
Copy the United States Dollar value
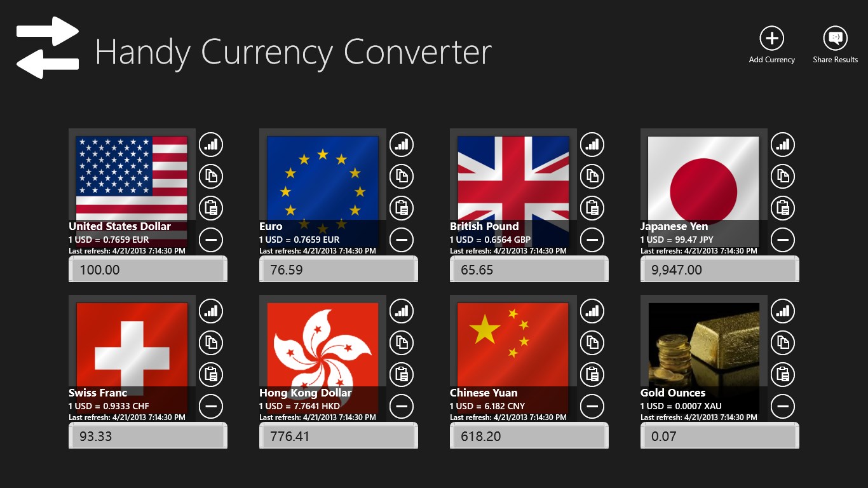[211, 175]
